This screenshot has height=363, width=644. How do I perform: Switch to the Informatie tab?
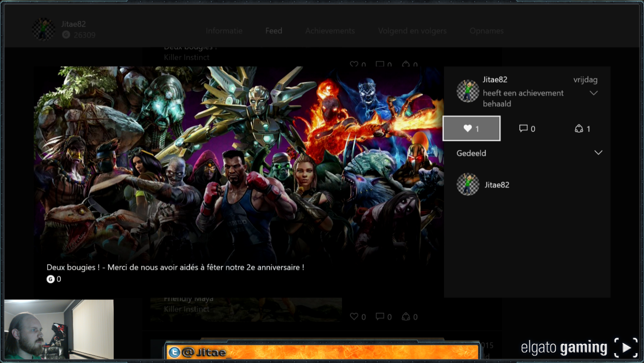pos(224,31)
